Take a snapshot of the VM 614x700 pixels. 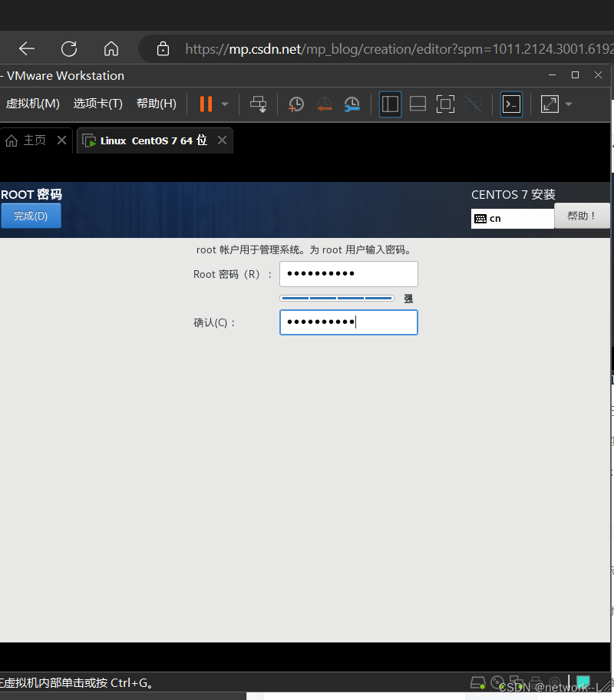click(x=296, y=104)
